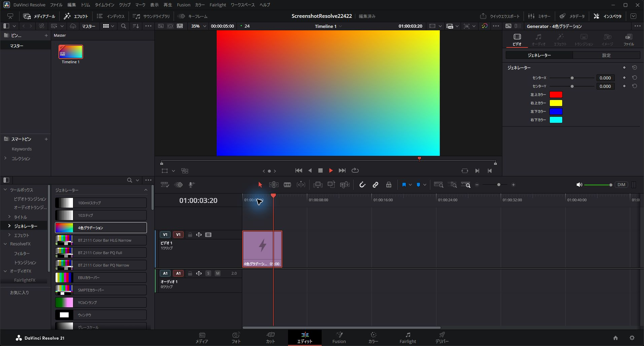The image size is (644, 346).
Task: Open the 左上カラー red swatch
Action: pos(556,95)
